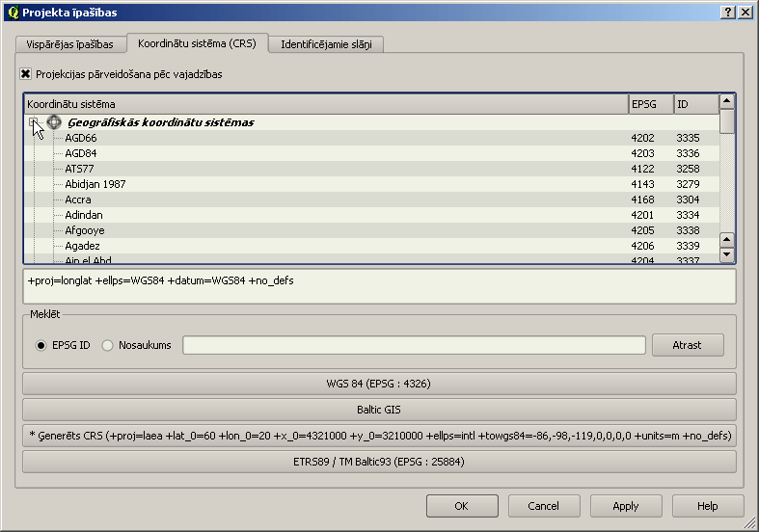Collapse the Ģeogrāfiskās koordinātu sistēmas tree node

(33, 121)
